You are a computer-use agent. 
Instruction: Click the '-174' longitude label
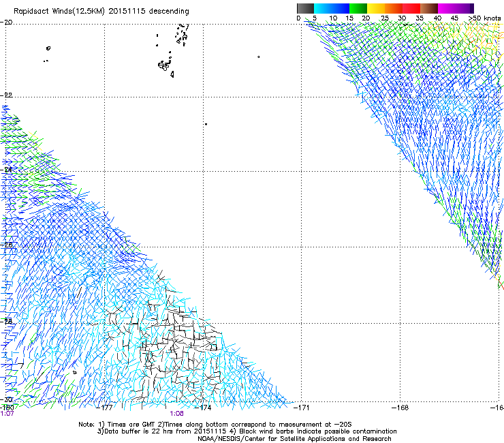pos(204,408)
